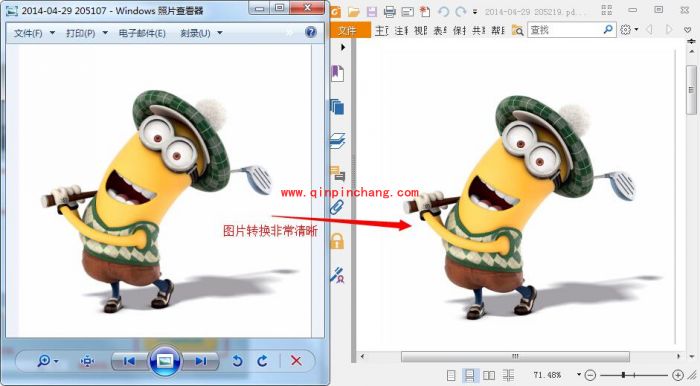Screen dimensions: 700x386
Task: Open the orange 文件 tab in PDF reader
Action: tap(350, 30)
